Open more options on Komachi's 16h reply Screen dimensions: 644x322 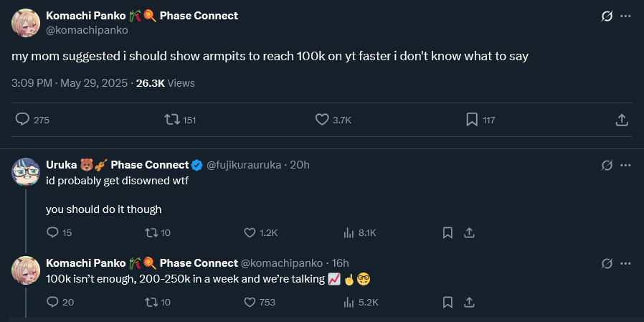click(625, 264)
